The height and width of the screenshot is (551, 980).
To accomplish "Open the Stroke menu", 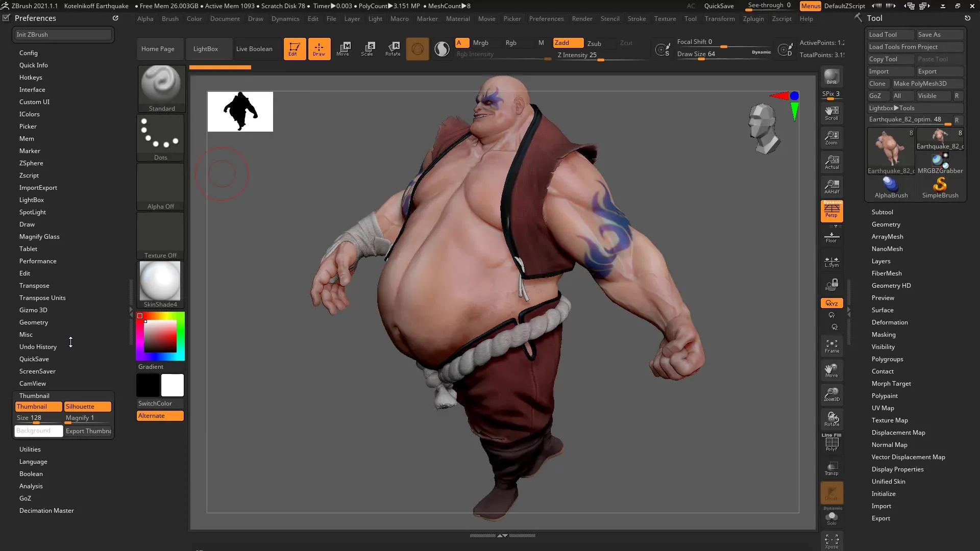I will click(636, 19).
